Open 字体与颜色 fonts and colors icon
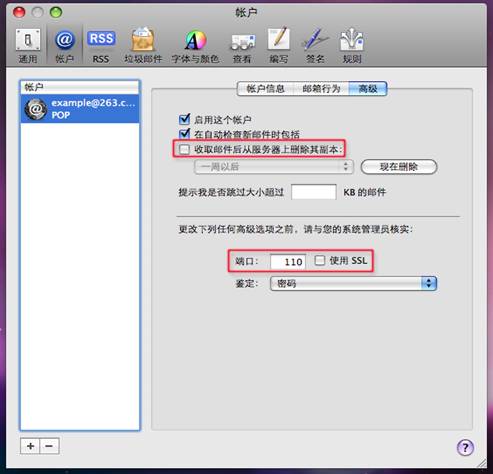493x474 pixels. [195, 45]
